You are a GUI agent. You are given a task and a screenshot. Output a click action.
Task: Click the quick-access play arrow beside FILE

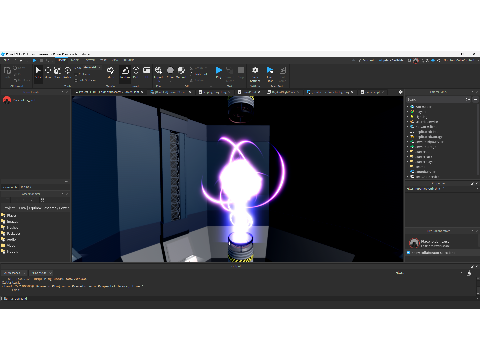tap(34, 60)
